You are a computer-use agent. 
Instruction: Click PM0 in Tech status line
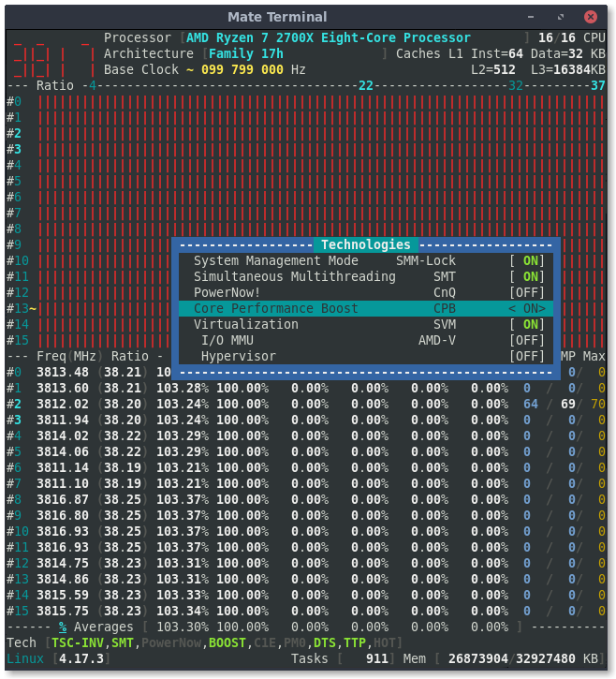[295, 643]
